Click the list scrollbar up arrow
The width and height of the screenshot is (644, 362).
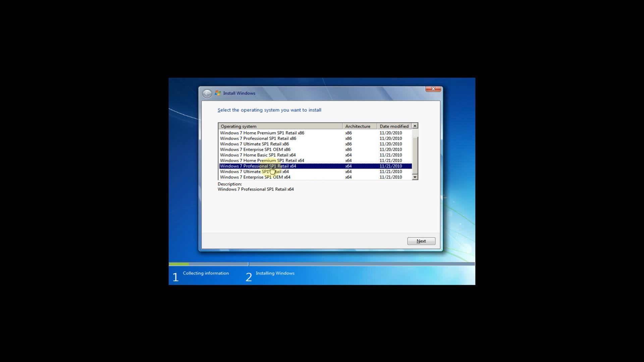tap(415, 126)
